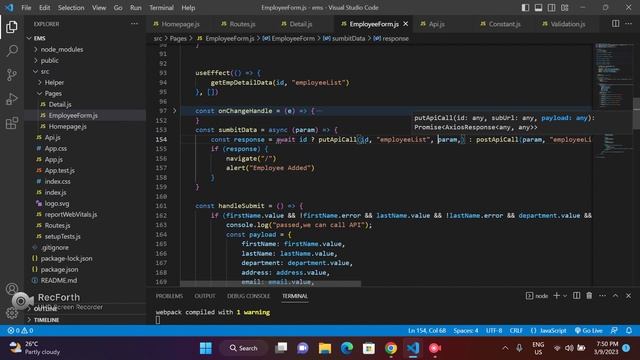Split the editor right

[x=616, y=24]
